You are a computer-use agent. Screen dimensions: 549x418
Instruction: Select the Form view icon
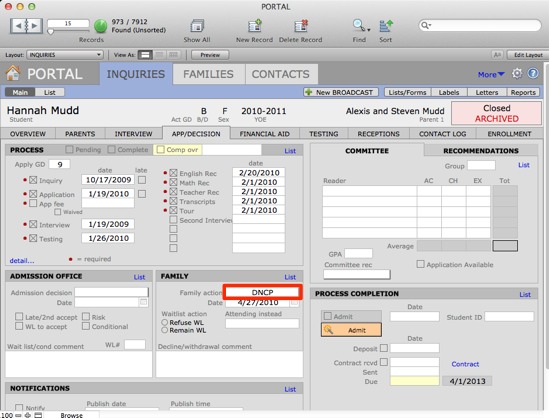tap(145, 55)
